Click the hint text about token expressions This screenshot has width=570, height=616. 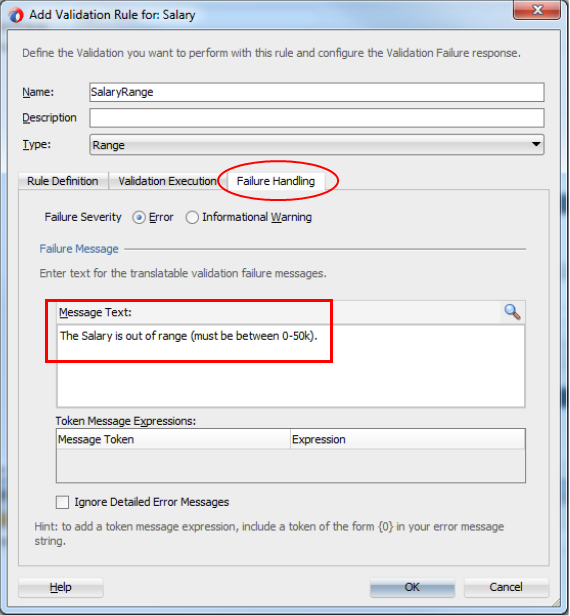pyautogui.click(x=269, y=534)
